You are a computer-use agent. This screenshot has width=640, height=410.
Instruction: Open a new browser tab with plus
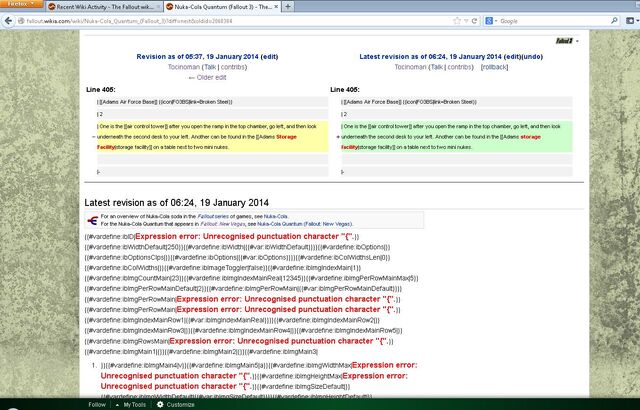[x=288, y=7]
